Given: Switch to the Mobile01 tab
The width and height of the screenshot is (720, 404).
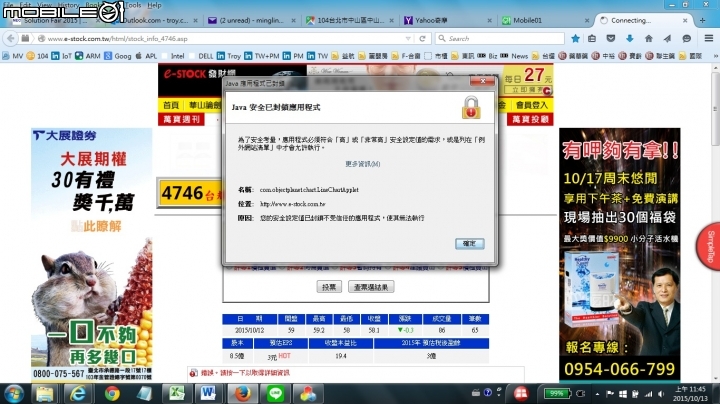Looking at the screenshot, I should (546, 20).
